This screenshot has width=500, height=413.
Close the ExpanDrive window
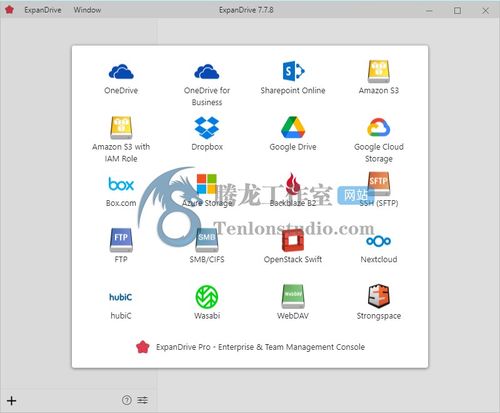coord(486,10)
